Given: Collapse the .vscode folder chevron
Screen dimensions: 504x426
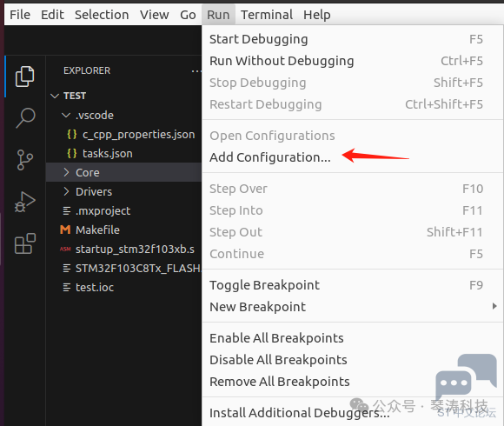Looking at the screenshot, I should point(66,115).
